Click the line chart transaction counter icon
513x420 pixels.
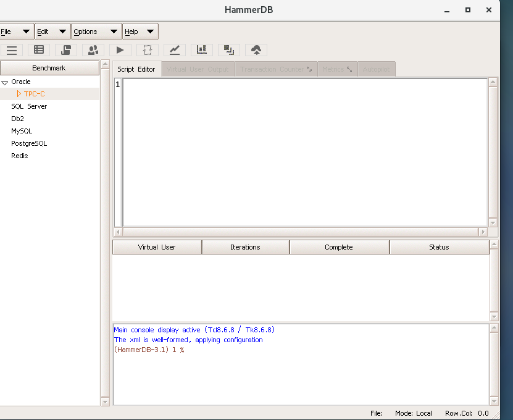pyautogui.click(x=175, y=50)
